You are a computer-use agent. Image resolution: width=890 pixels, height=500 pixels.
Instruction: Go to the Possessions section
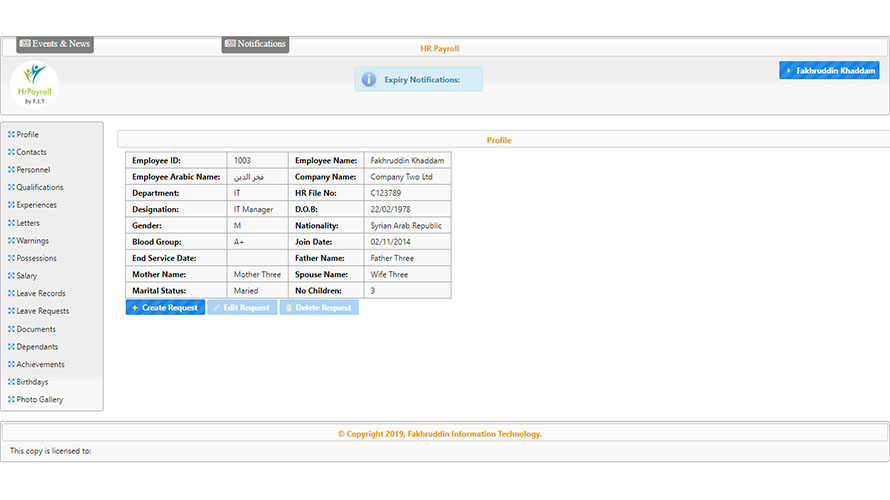[36, 258]
